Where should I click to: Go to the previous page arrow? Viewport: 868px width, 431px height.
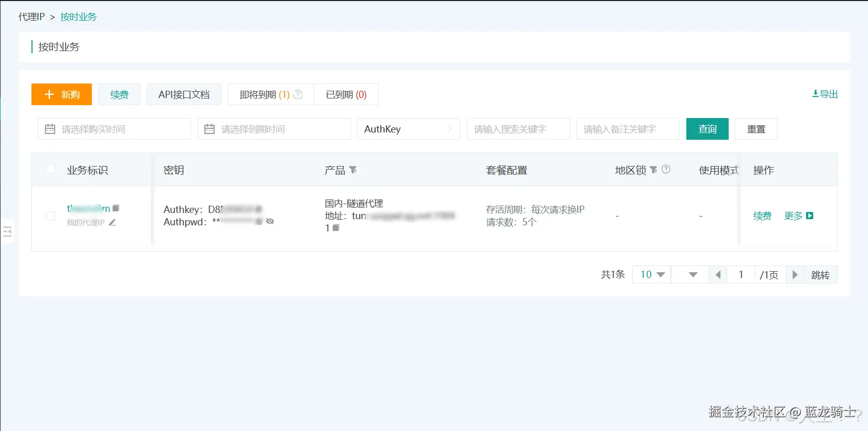[x=718, y=275]
